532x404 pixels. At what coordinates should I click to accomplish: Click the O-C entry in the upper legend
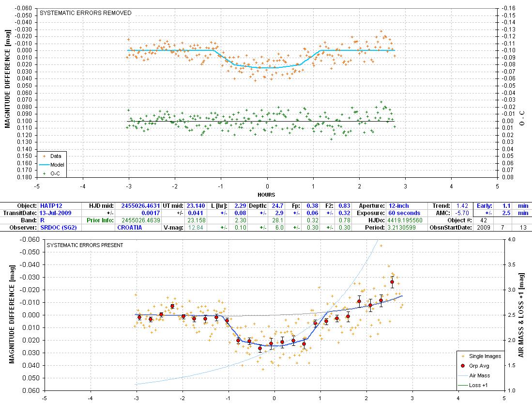[52, 173]
